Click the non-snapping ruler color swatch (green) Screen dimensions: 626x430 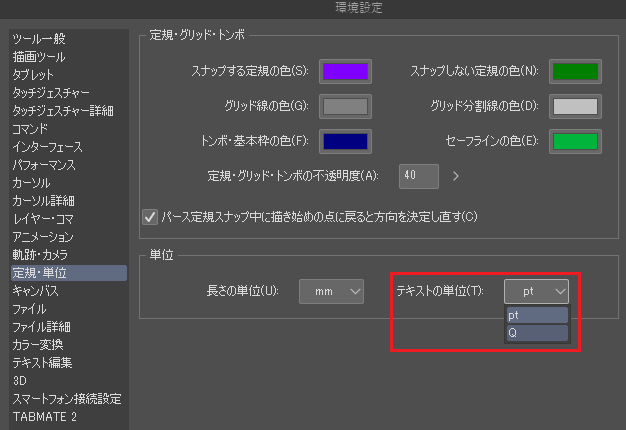point(575,71)
